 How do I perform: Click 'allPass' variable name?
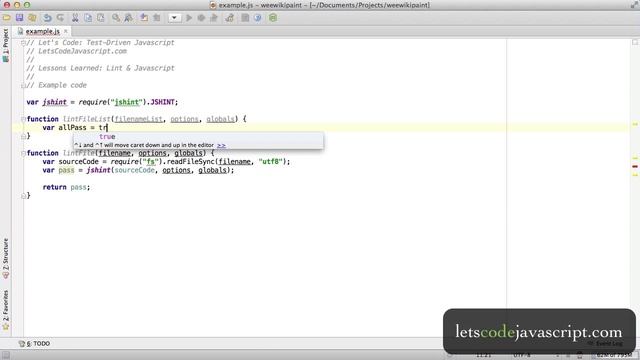pyautogui.click(x=72, y=128)
